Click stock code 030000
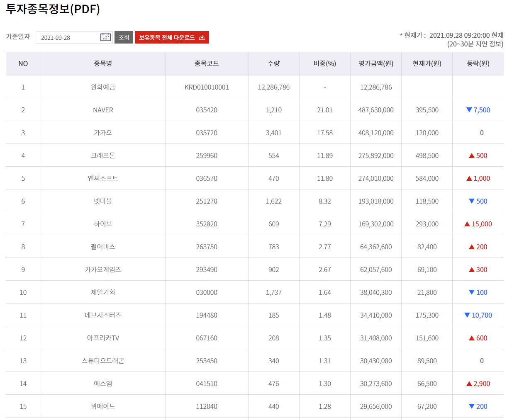This screenshot has height=420, width=507. click(x=207, y=292)
